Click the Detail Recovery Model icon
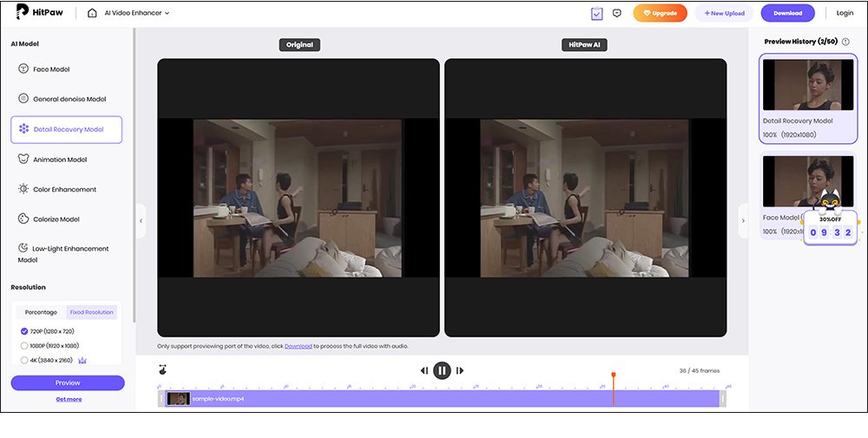This screenshot has height=438, width=868. click(23, 129)
